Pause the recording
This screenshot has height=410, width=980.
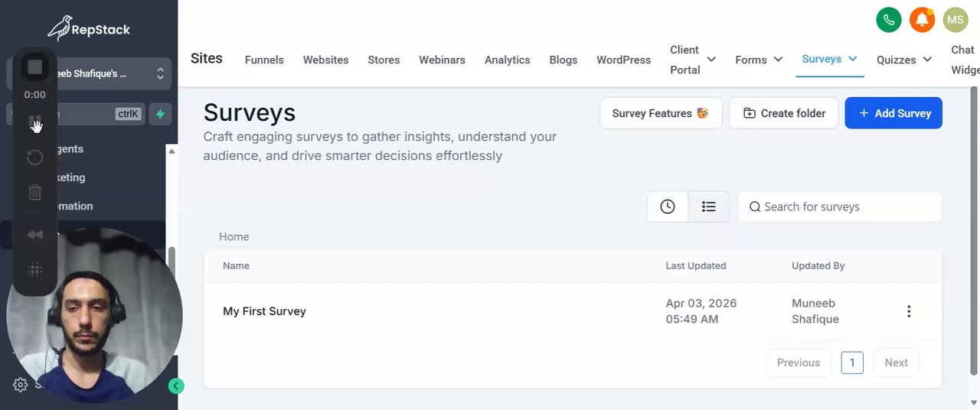34,122
